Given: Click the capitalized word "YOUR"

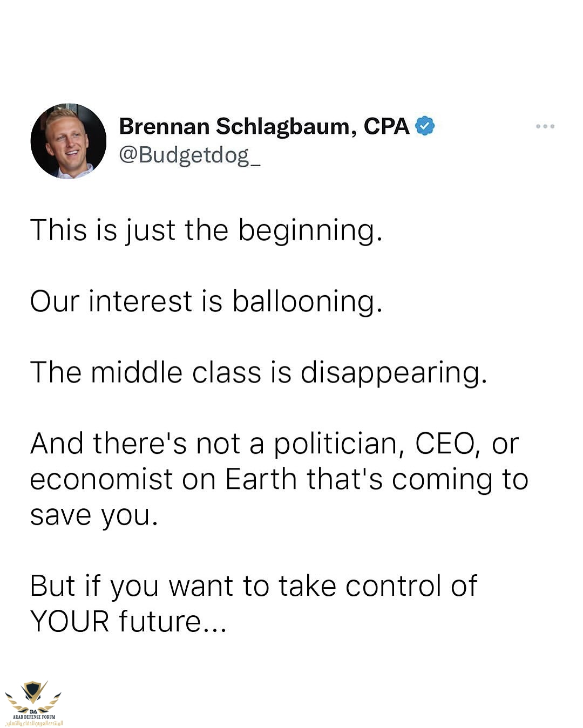Looking at the screenshot, I should click(70, 621).
